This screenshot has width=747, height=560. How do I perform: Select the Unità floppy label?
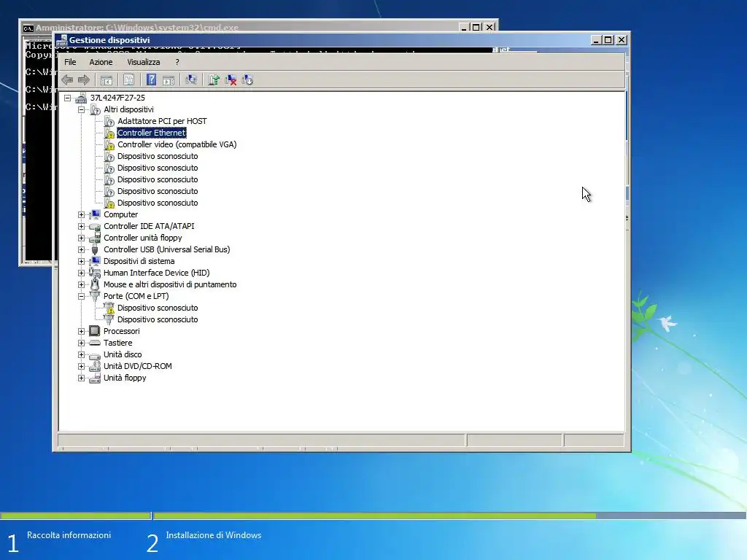pos(125,378)
